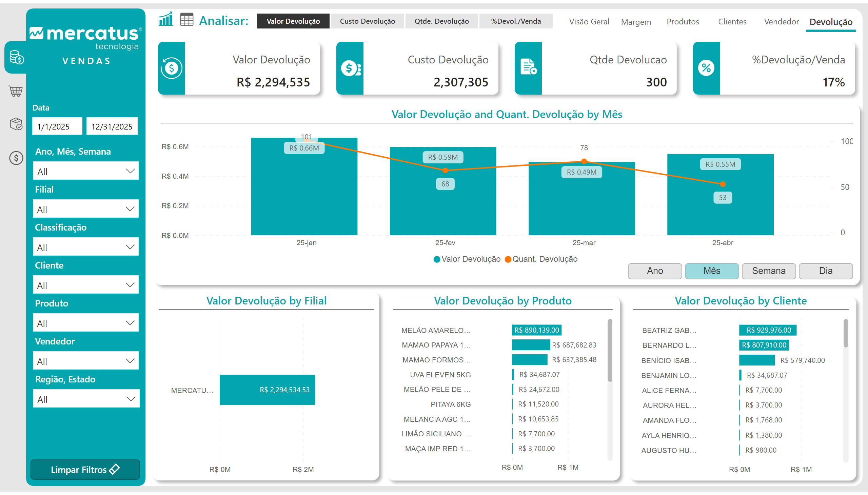
Task: Open the package box sidebar icon
Action: (x=16, y=124)
